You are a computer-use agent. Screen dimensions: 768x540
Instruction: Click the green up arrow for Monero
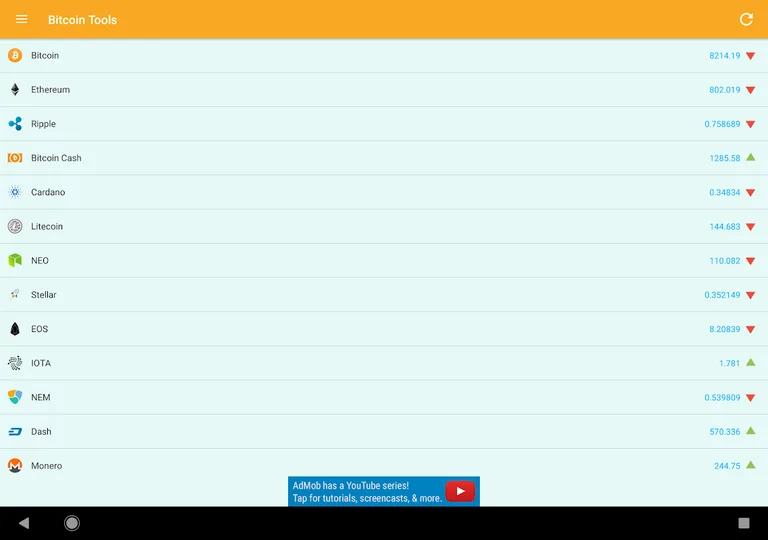750,465
